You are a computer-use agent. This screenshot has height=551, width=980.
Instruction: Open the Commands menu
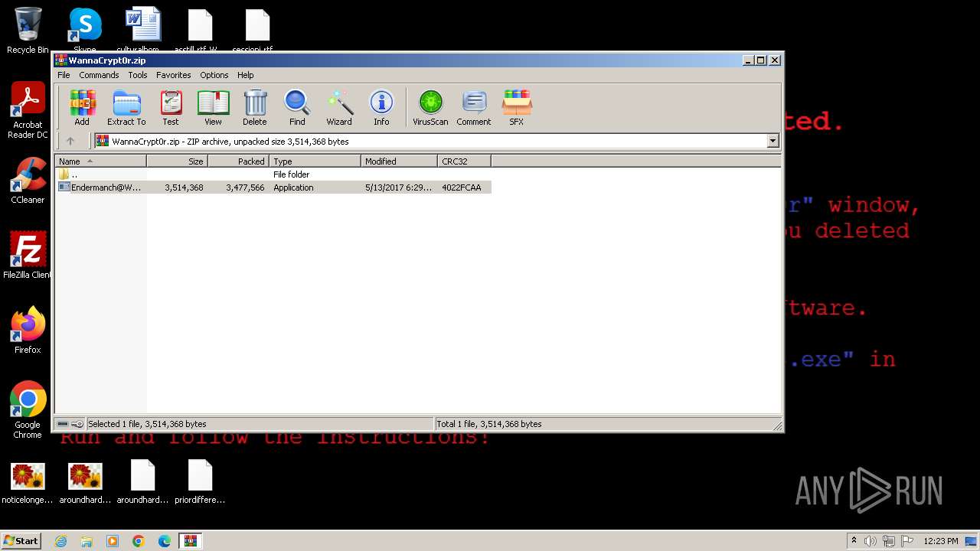point(99,75)
